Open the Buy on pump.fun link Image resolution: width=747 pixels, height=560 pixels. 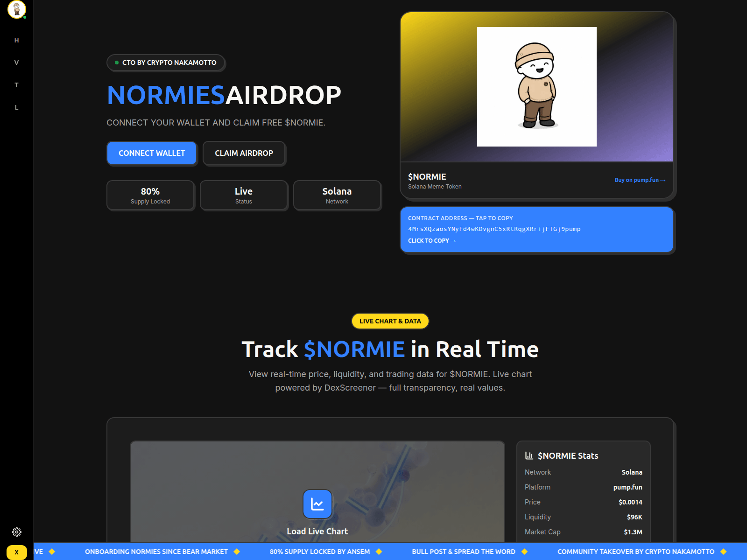tap(640, 180)
